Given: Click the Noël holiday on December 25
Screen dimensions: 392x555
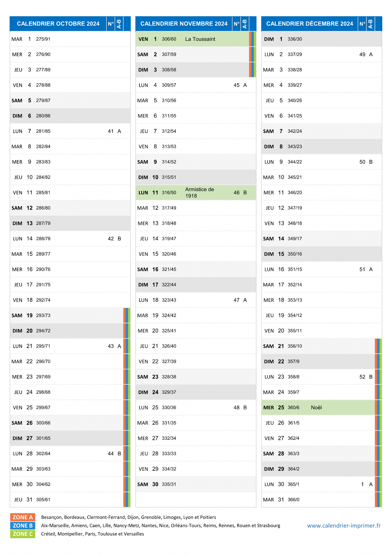Looking at the screenshot, I should click(x=316, y=408).
